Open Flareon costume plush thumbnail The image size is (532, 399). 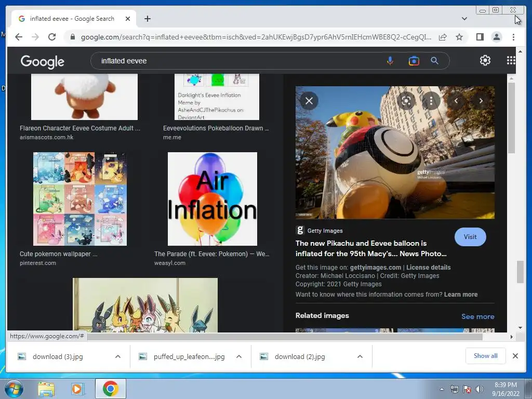point(84,97)
